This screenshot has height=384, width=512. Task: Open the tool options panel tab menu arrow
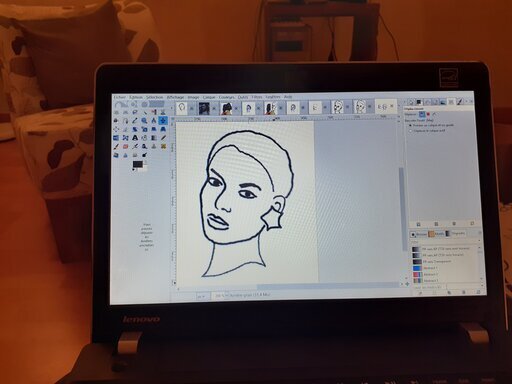[471, 102]
